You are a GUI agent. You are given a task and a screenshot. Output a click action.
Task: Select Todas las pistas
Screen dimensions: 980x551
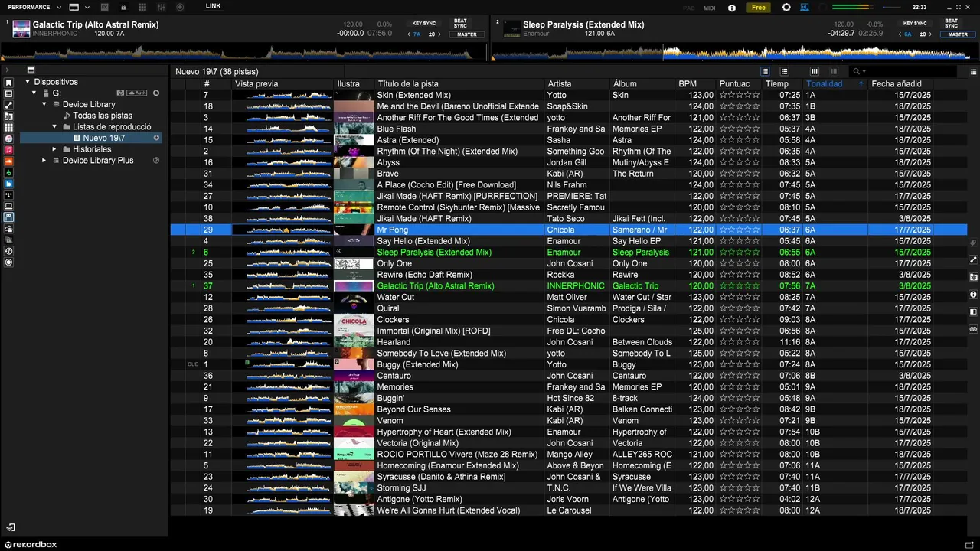(103, 116)
